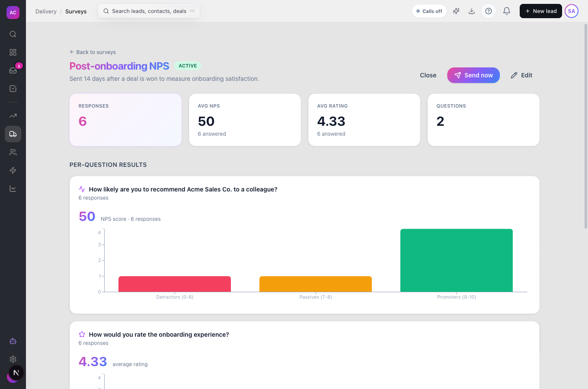Click the red Detractors (0-6) bar
The width and height of the screenshot is (588, 389).
[x=175, y=284]
